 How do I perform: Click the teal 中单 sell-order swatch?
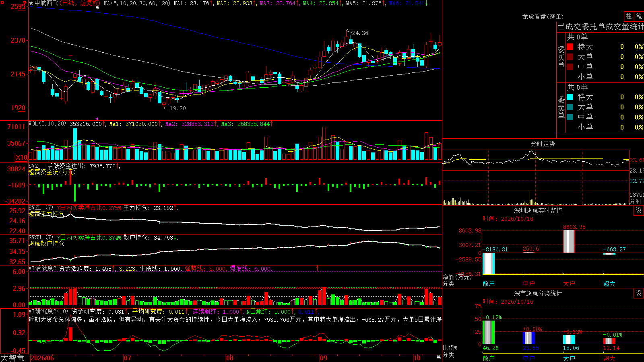coord(570,117)
